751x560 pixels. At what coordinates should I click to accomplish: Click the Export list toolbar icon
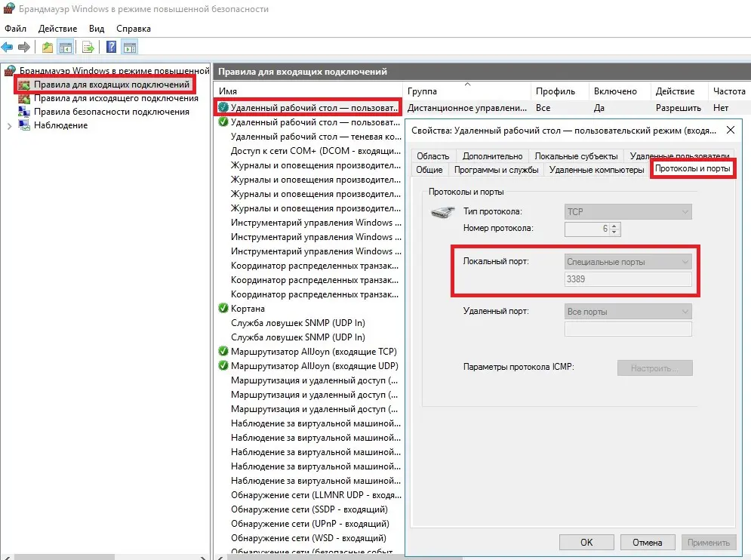(x=88, y=48)
